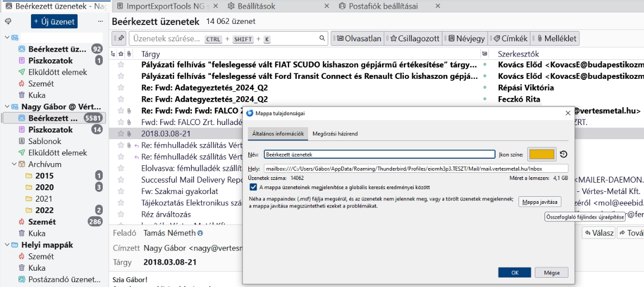Click the thread column header icon
Screen dimensions: 644x287
113,54
